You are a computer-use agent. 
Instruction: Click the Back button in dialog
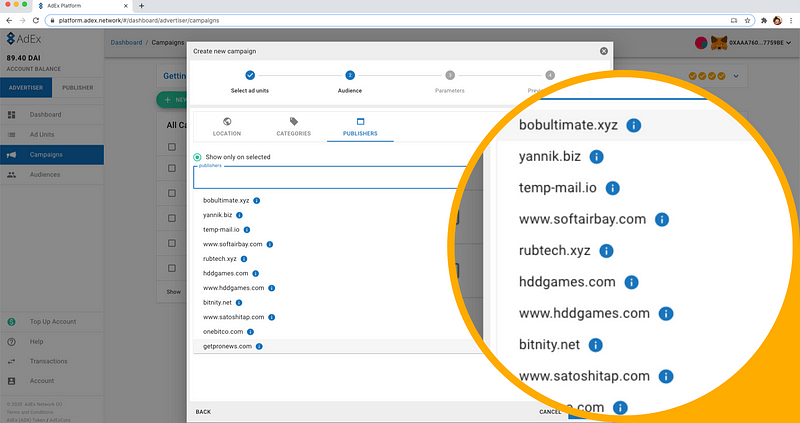click(x=203, y=412)
